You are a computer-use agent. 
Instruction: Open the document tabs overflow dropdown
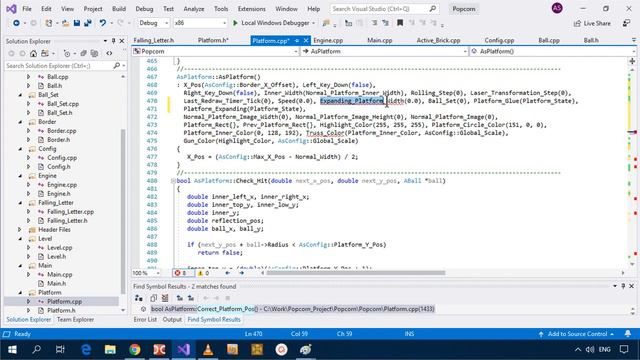[633, 40]
